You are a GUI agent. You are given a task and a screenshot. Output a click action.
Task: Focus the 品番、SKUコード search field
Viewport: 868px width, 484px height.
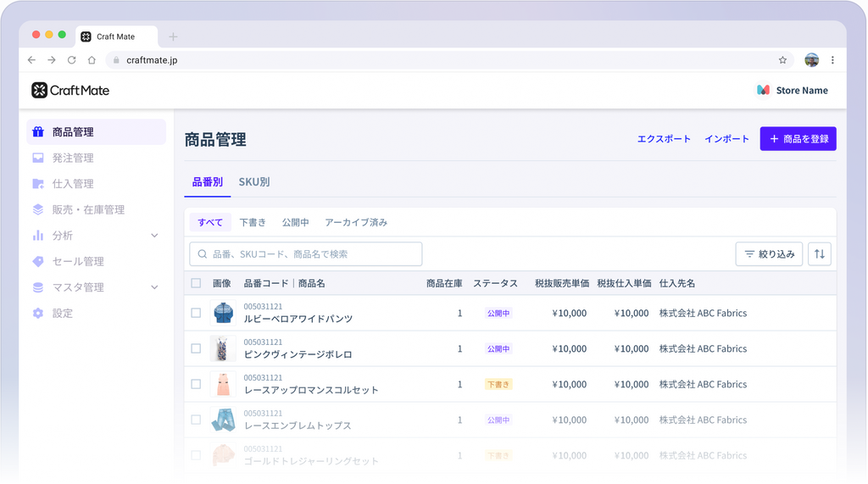pyautogui.click(x=305, y=254)
